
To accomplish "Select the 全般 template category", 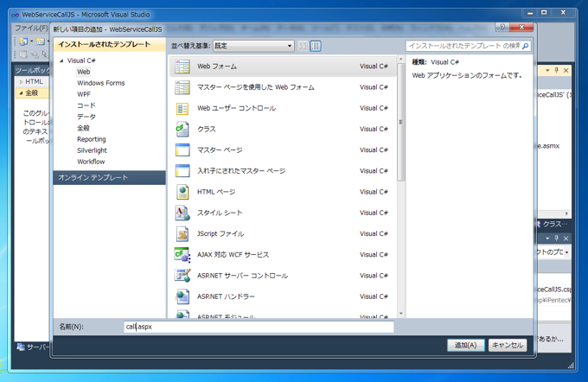I will coord(83,128).
